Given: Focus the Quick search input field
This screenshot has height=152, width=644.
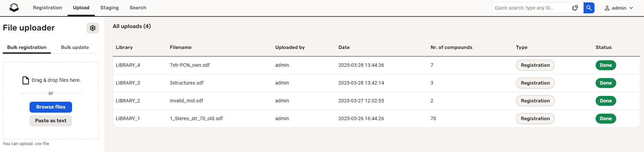Looking at the screenshot, I should 530,8.
